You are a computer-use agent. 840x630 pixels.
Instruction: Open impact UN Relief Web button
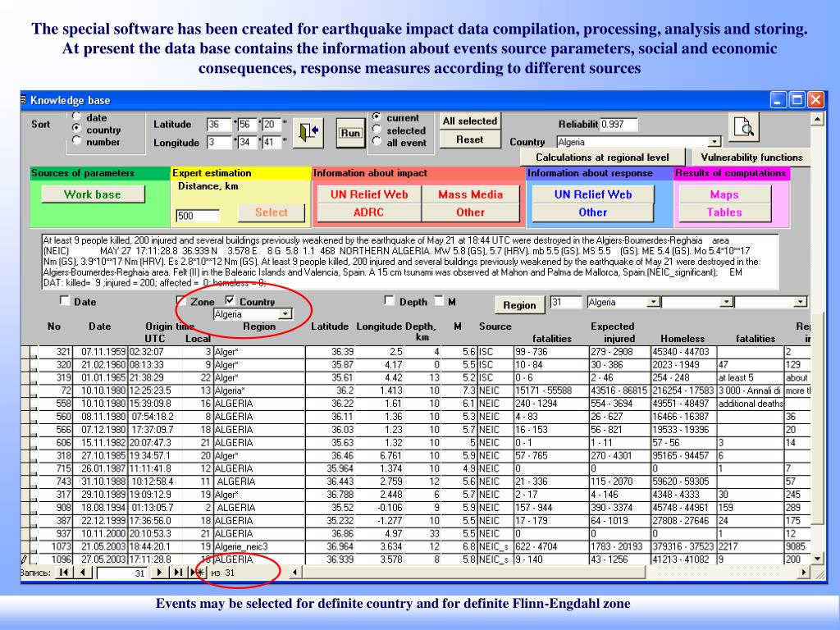(369, 194)
